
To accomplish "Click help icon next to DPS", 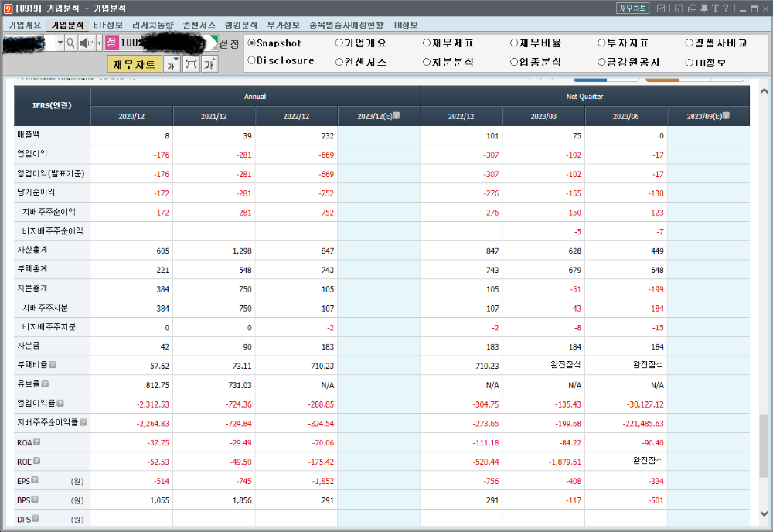I will tap(35, 518).
